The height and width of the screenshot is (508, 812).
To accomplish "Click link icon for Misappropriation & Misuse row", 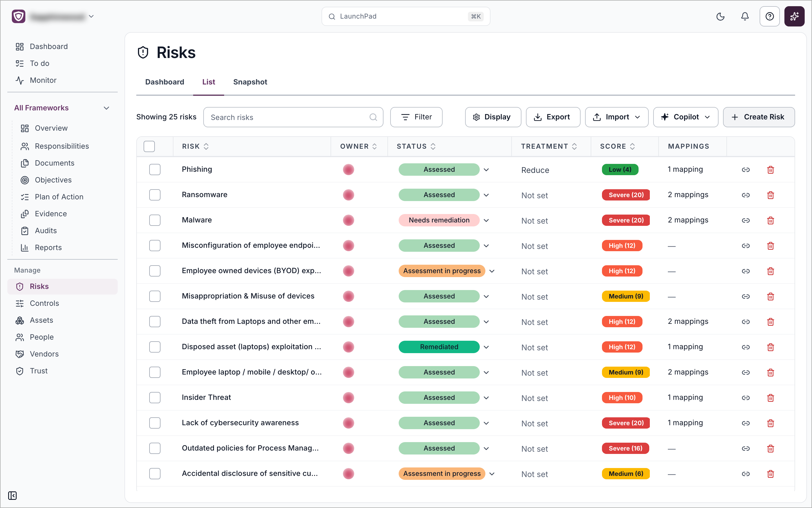I will [746, 296].
